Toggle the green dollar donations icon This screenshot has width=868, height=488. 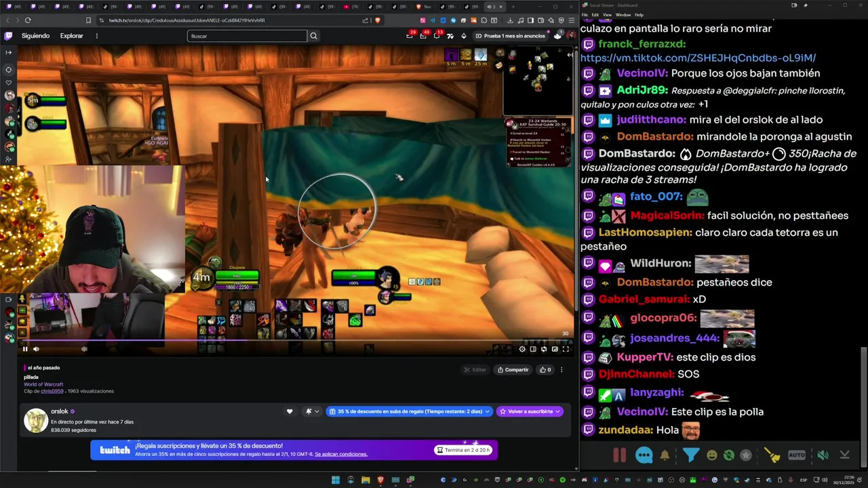728,455
